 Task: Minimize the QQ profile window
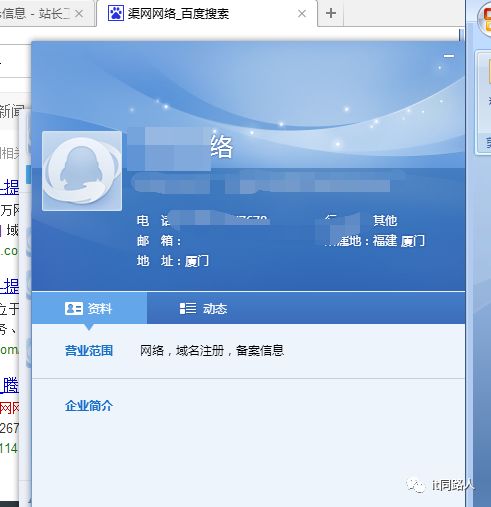coord(449,56)
